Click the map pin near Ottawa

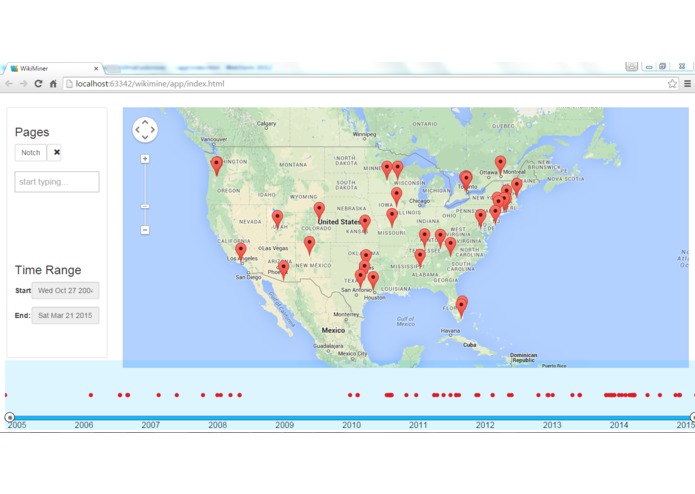500,166
